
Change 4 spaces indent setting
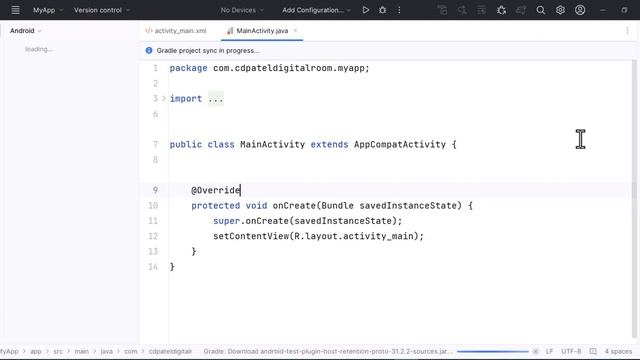[x=618, y=351]
